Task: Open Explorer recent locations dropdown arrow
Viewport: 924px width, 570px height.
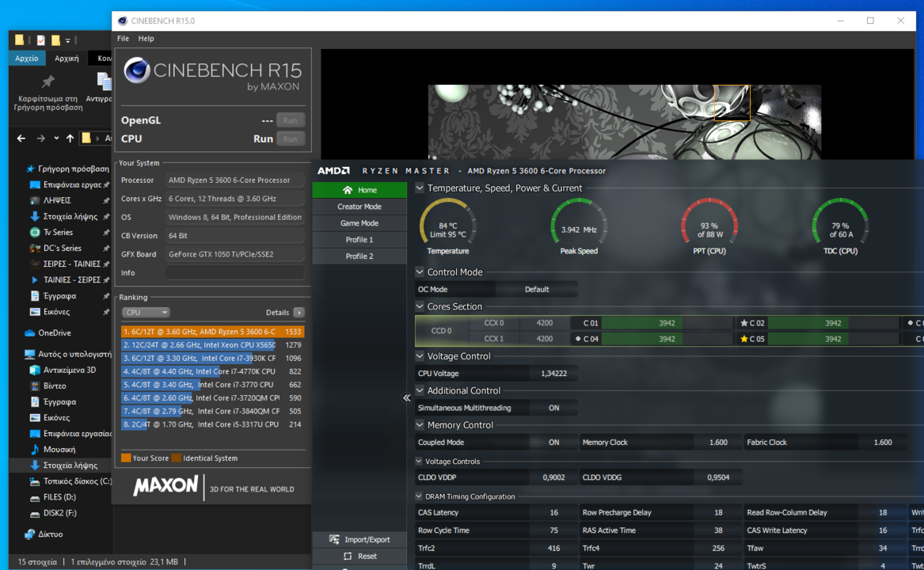Action: pyautogui.click(x=56, y=139)
